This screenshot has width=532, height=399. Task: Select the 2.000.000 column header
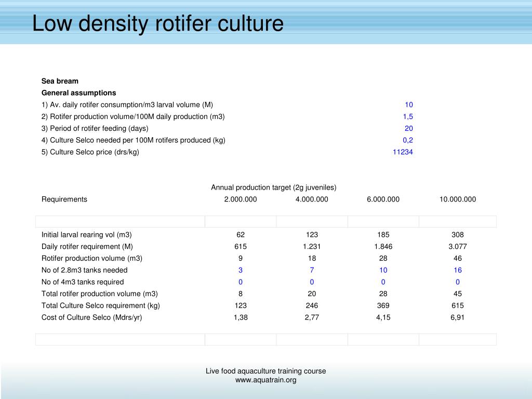241,199
